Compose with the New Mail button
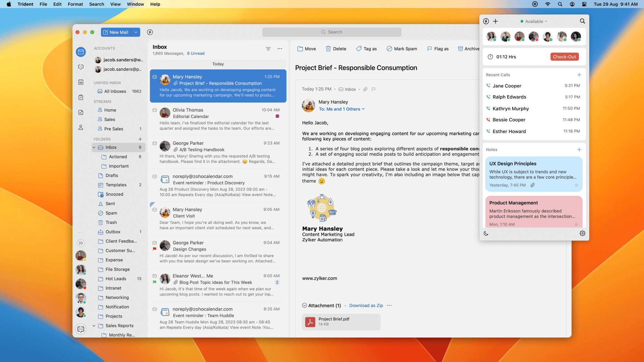Viewport: 644px width, 362px height. [116, 32]
